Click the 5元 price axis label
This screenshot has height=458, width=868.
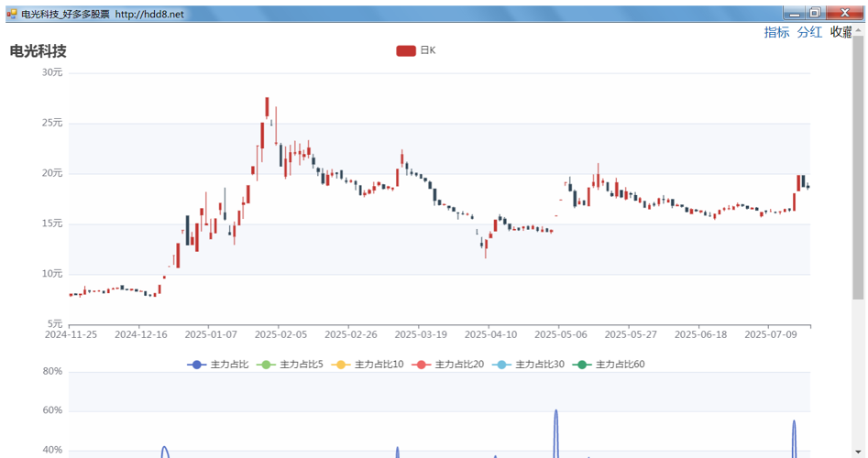click(54, 323)
